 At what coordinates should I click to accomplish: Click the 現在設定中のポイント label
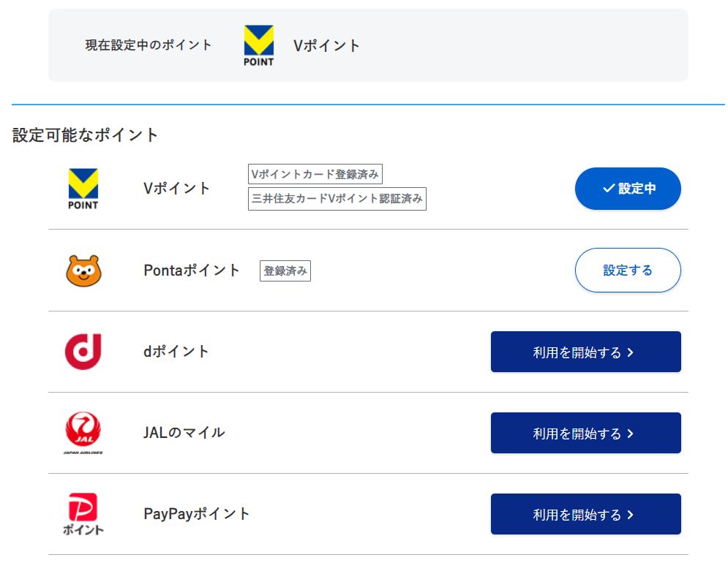point(149,45)
